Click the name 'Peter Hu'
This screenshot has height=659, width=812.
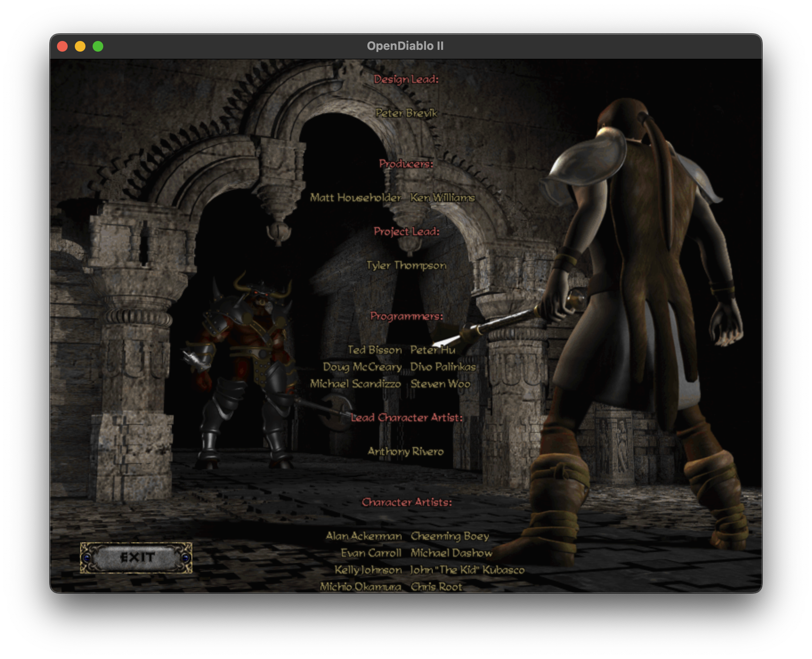tap(433, 350)
